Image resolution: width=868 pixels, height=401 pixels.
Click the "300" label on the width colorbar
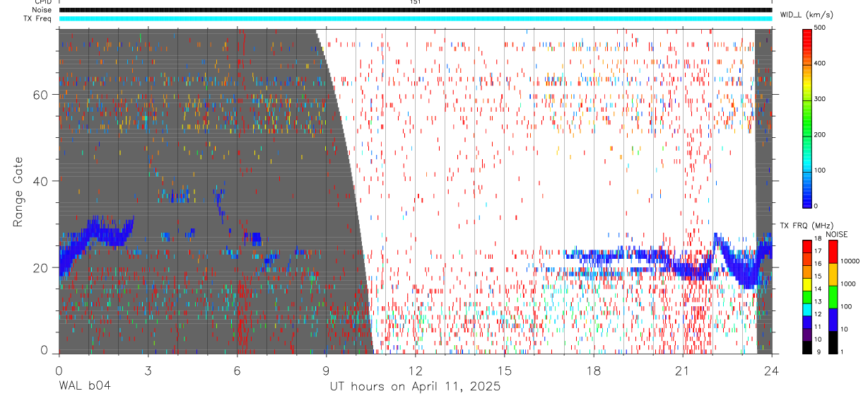pyautogui.click(x=820, y=99)
